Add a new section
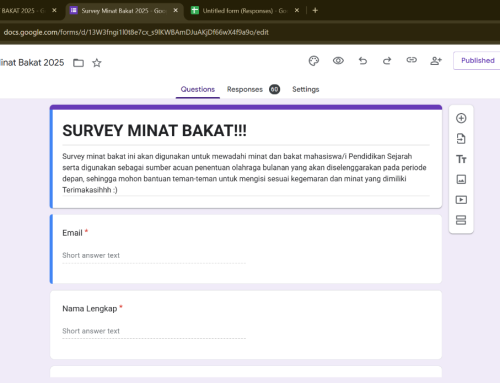 point(461,220)
